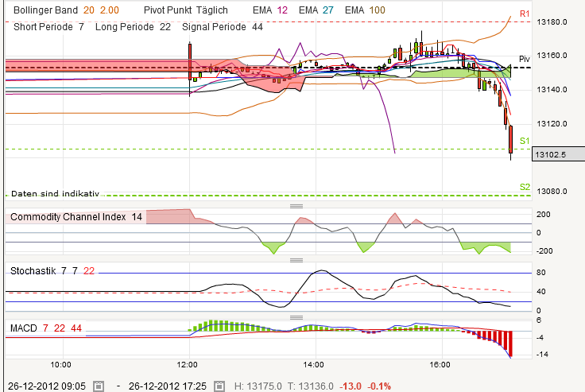This screenshot has width=585, height=392.
Task: Click the 10:00 time axis label
Action: [x=61, y=364]
